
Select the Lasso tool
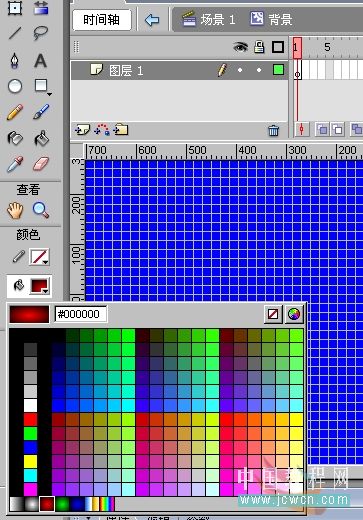tap(41, 33)
